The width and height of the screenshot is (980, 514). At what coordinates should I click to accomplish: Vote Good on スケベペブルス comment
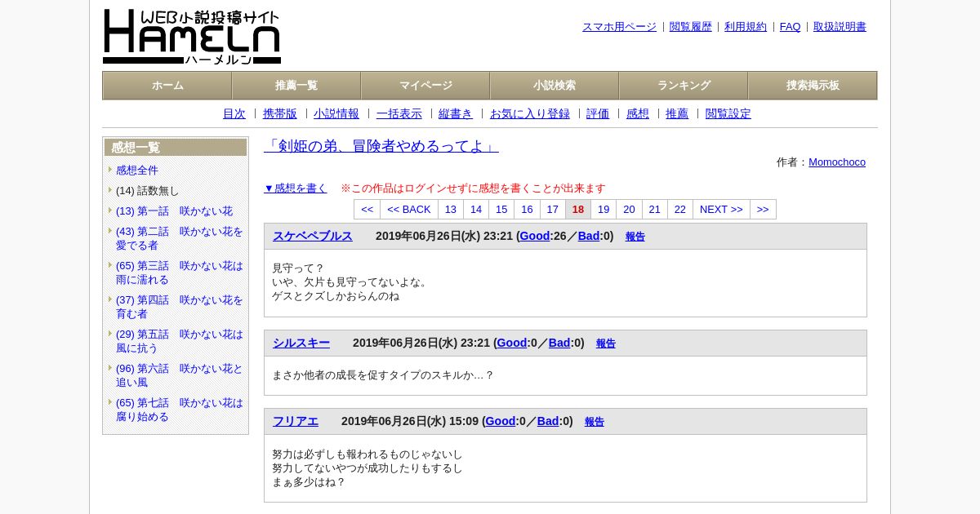coord(535,236)
